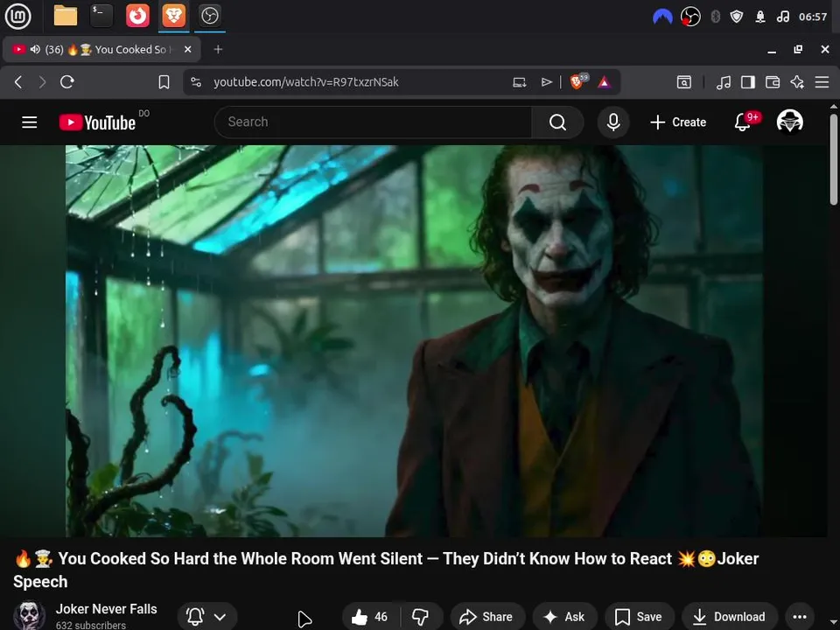The image size is (840, 630).
Task: View site settings icon in address bar
Action: point(196,82)
